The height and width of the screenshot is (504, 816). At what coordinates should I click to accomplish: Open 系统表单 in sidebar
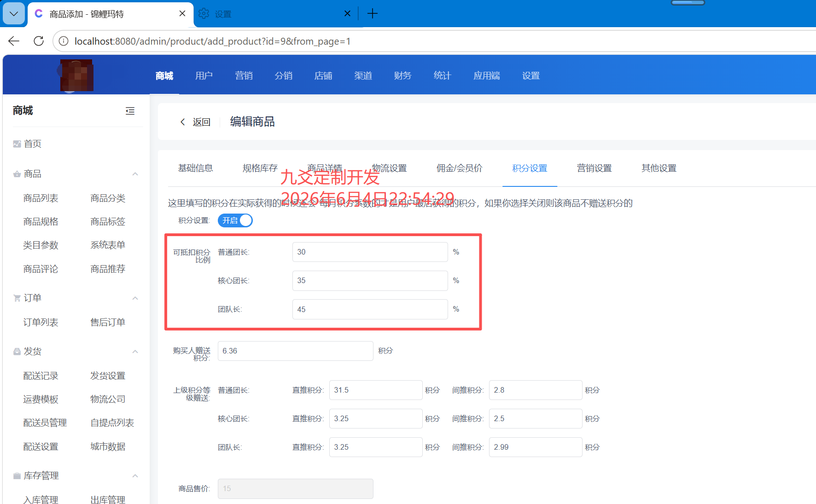point(108,245)
